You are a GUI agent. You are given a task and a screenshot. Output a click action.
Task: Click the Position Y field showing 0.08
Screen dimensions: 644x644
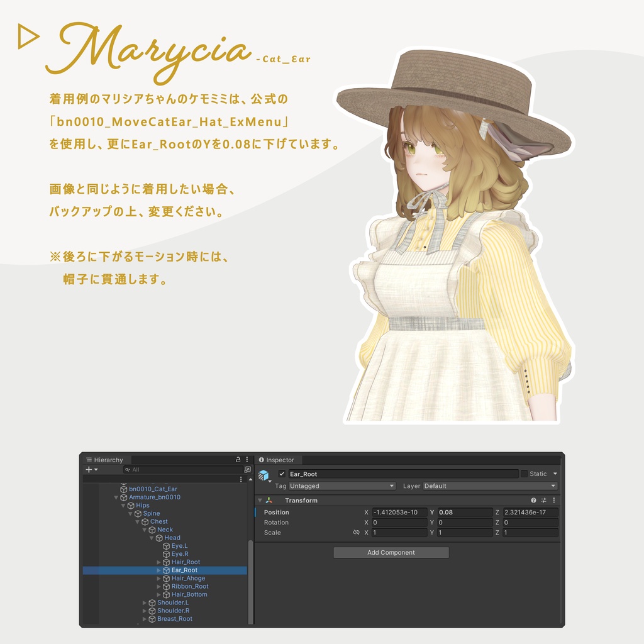coord(465,512)
